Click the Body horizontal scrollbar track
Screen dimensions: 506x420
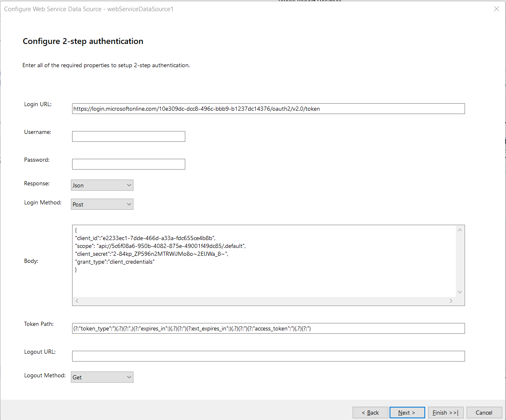point(264,301)
